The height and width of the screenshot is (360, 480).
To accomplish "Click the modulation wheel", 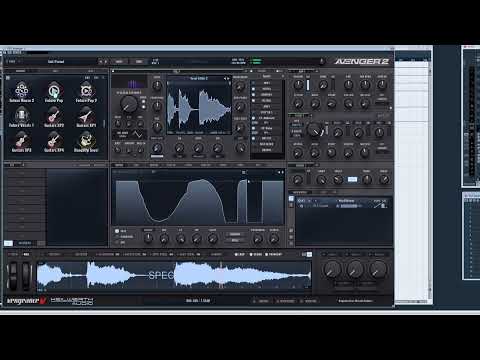I will pyautogui.click(x=26, y=275).
